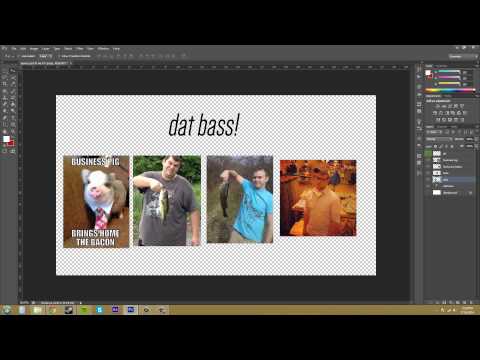The width and height of the screenshot is (480, 360).
Task: Select the Zoom tool in toolbox
Action: 13,132
